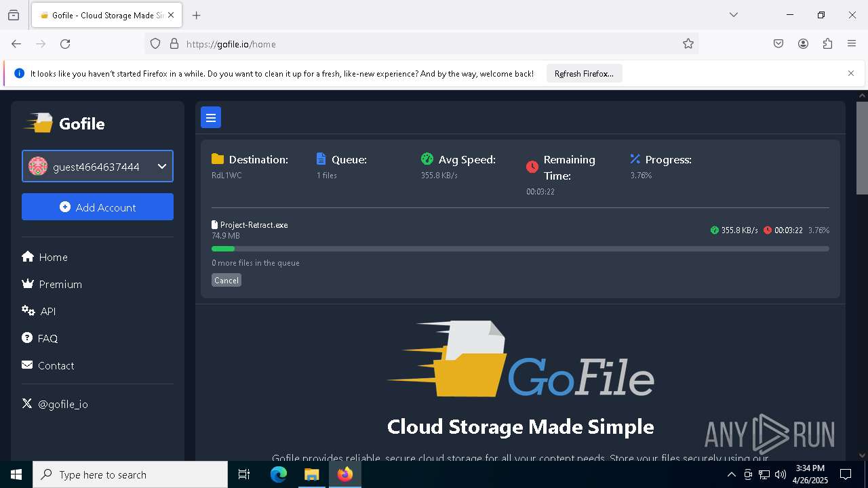The image size is (868, 488).
Task: Click the Avg Speed gauge icon
Action: (x=427, y=159)
